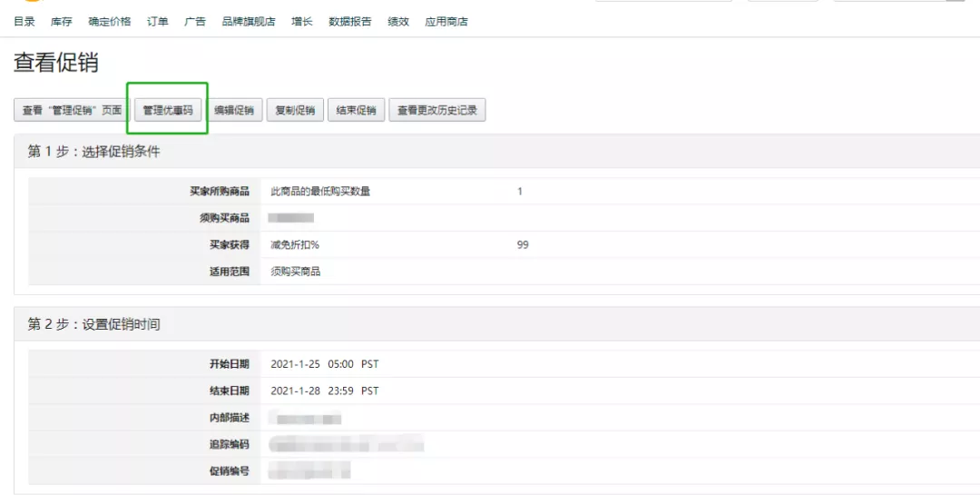Viewport: 980px width, 495px height.
Task: Open the 应用商店 menu
Action: pos(446,22)
